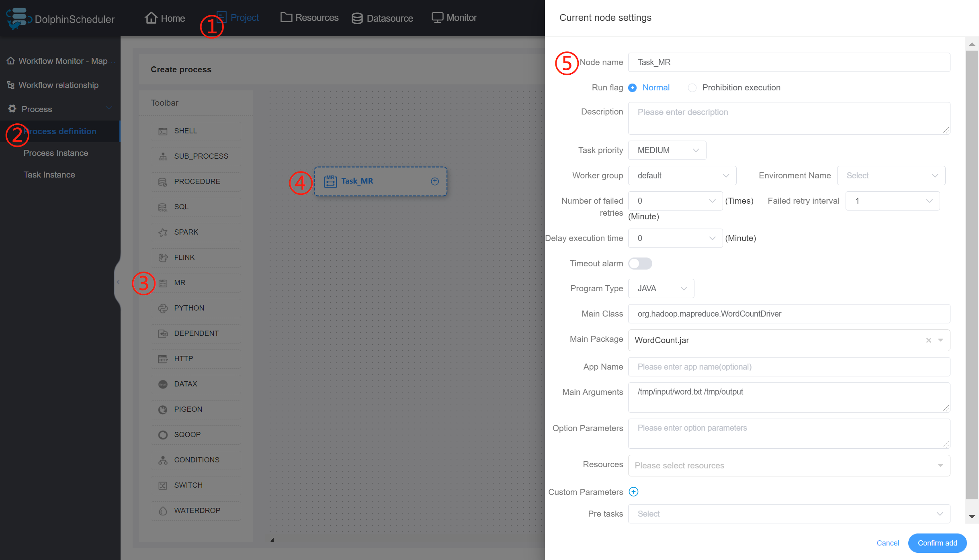Viewport: 979px width, 560px height.
Task: Click the SHELL task icon in toolbar
Action: pos(163,131)
